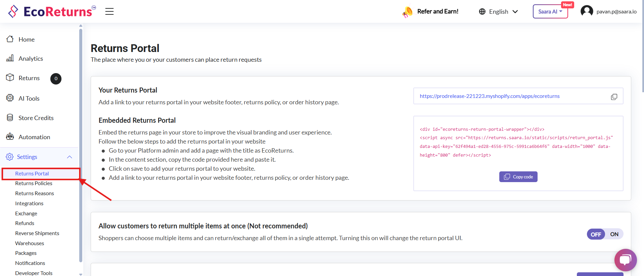Viewport: 644px width, 276px height.
Task: Click the EcoReturns logo icon
Action: pyautogui.click(x=13, y=11)
